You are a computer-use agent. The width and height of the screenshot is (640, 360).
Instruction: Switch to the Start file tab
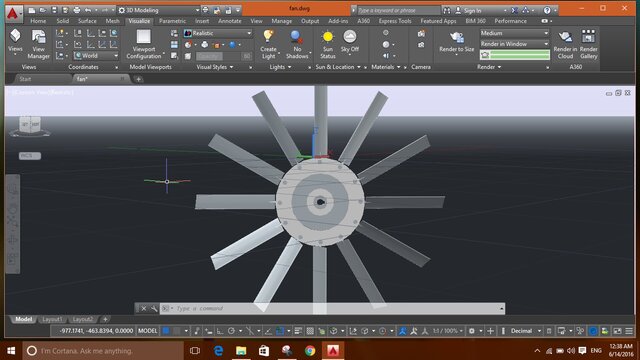25,79
